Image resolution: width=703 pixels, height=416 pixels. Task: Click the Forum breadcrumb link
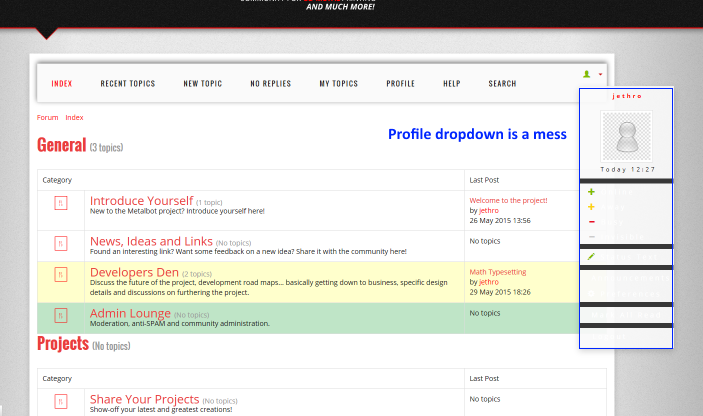click(x=47, y=118)
